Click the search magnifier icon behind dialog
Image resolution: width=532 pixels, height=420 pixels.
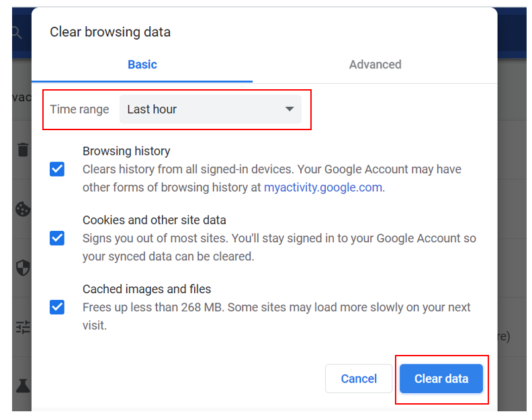click(16, 33)
